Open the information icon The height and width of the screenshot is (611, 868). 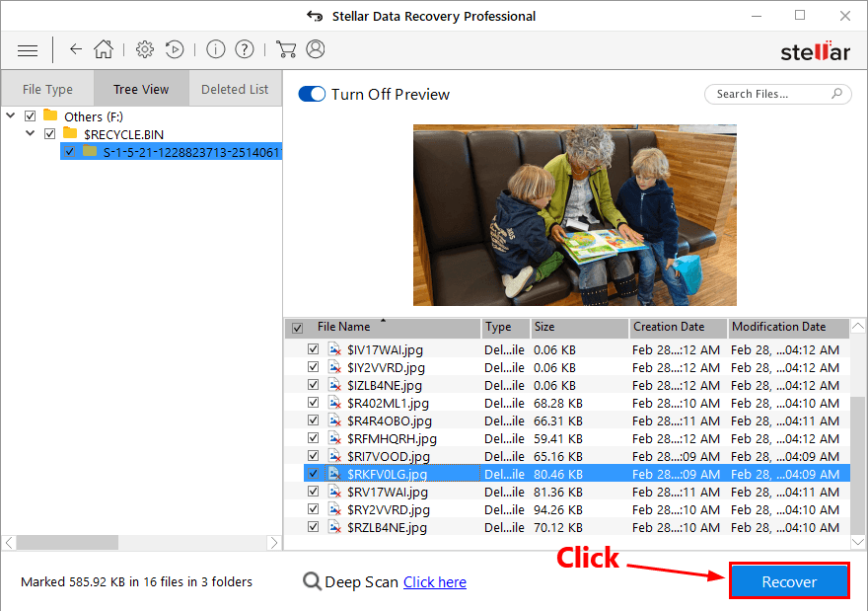(216, 49)
